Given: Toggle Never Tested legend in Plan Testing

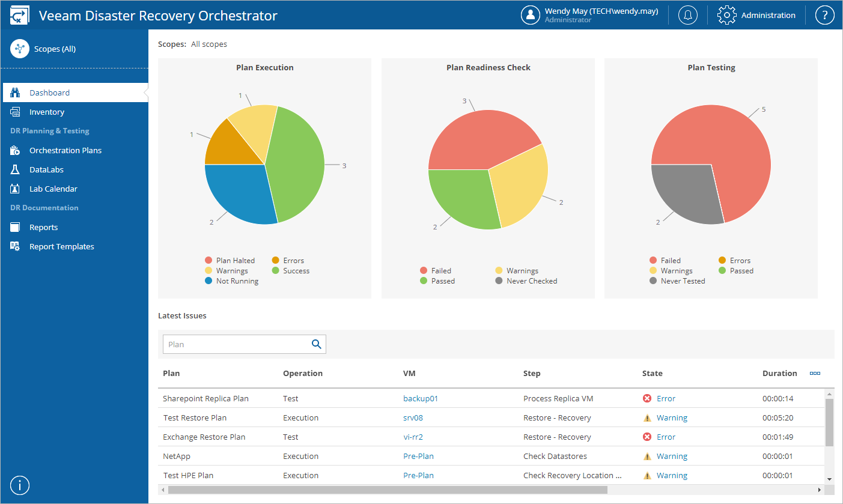Looking at the screenshot, I should 677,281.
